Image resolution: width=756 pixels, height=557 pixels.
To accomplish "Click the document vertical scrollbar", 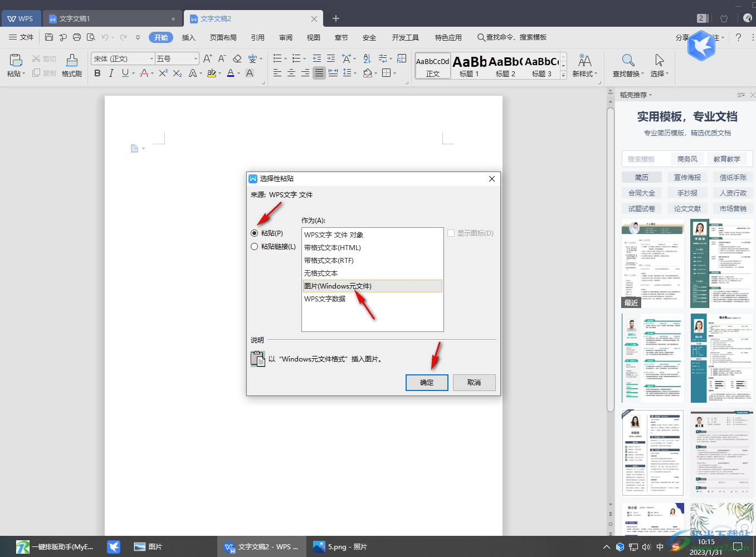I will pyautogui.click(x=611, y=259).
